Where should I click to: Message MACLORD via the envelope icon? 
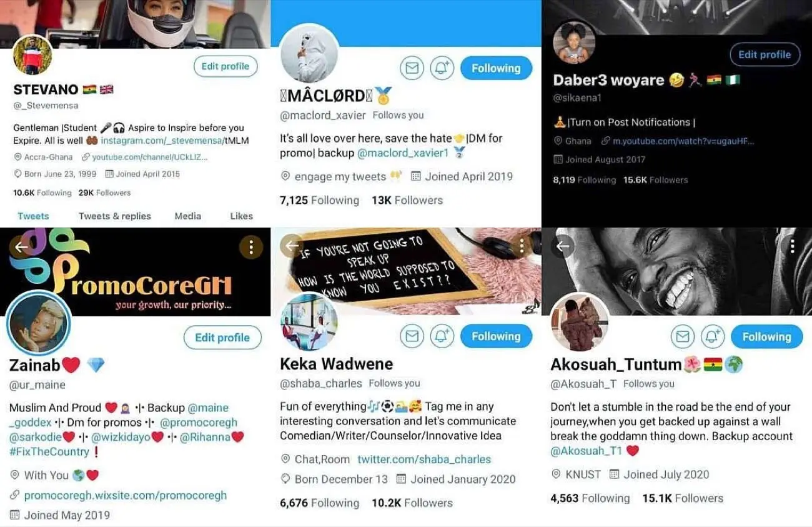412,68
